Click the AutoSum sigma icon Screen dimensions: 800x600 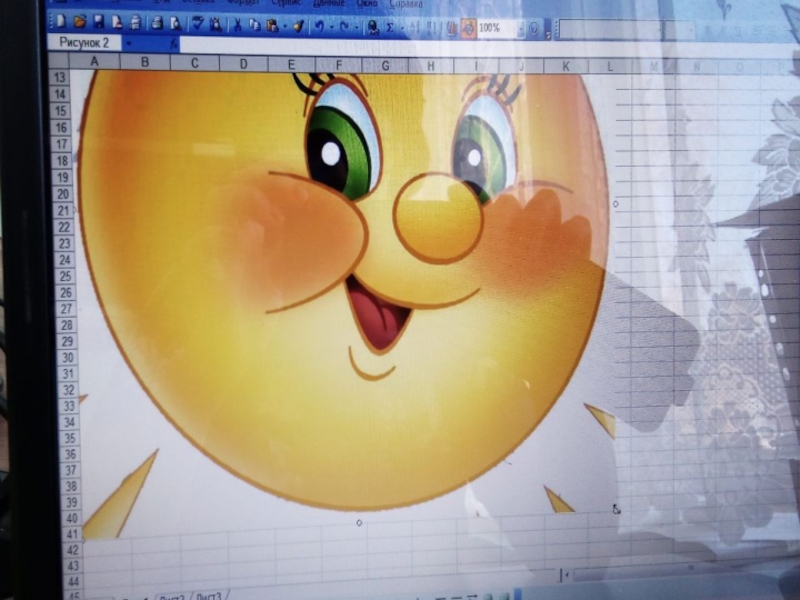390,27
